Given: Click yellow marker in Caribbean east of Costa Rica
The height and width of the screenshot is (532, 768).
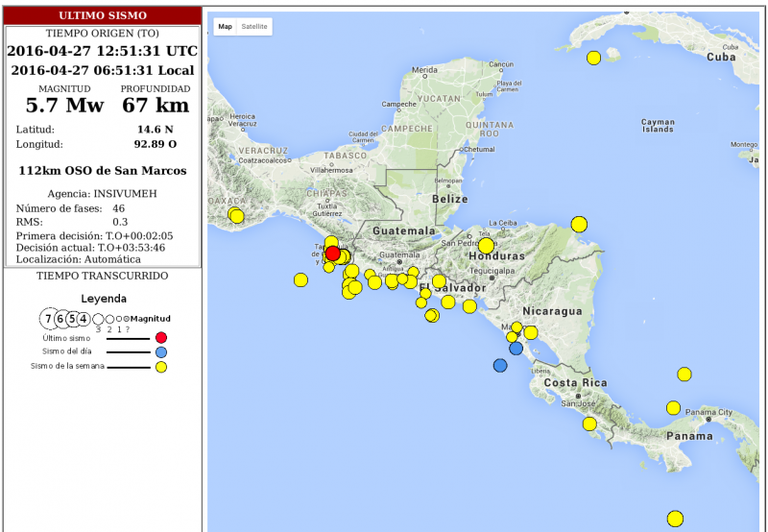Looking at the screenshot, I should click(x=684, y=375).
